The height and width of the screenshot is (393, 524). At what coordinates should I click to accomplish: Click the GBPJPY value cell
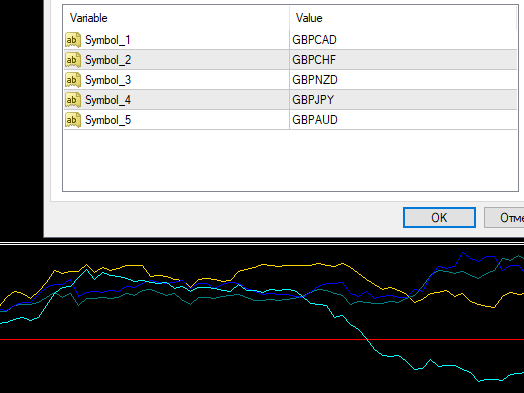point(403,100)
